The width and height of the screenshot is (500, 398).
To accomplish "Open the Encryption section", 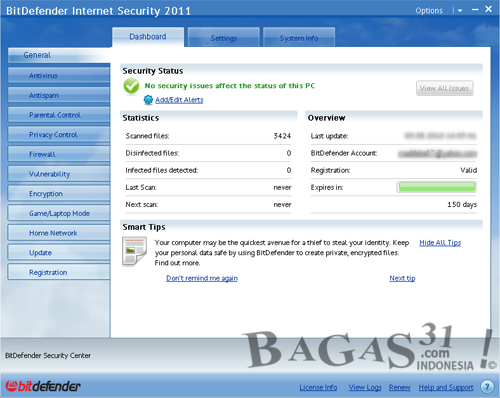I will click(59, 194).
